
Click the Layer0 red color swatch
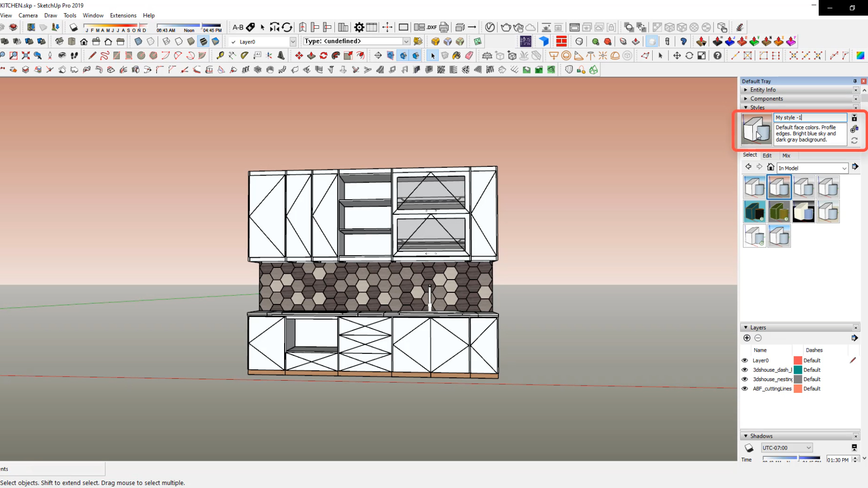[798, 361]
